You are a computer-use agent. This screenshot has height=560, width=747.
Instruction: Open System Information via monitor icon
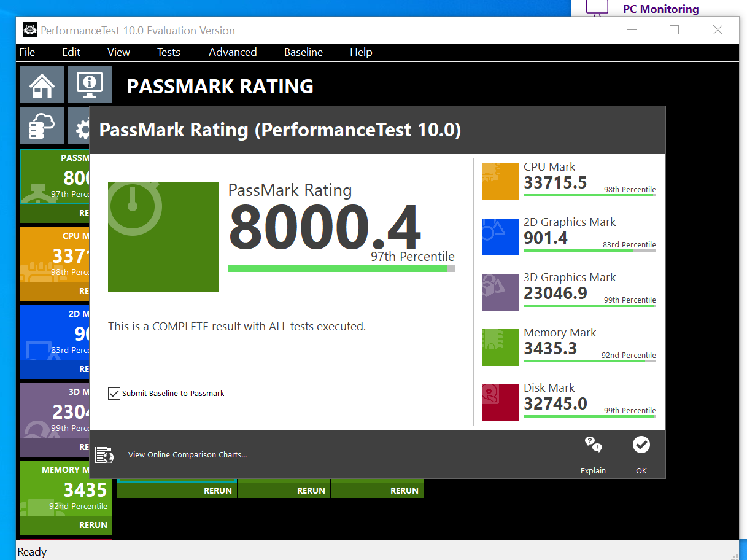tap(90, 84)
